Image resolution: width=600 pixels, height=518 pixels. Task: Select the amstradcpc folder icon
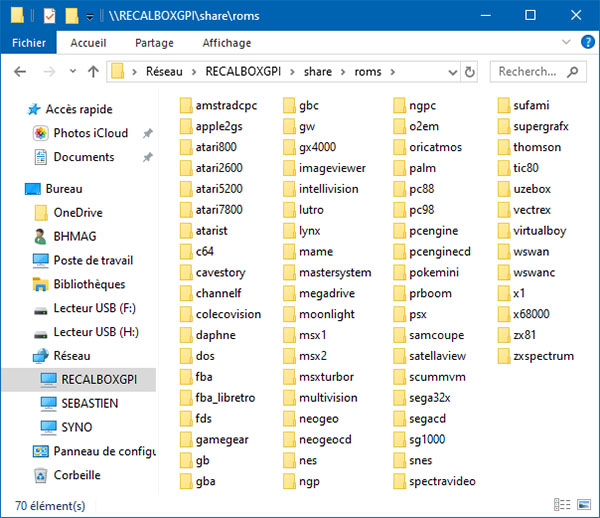pos(186,105)
